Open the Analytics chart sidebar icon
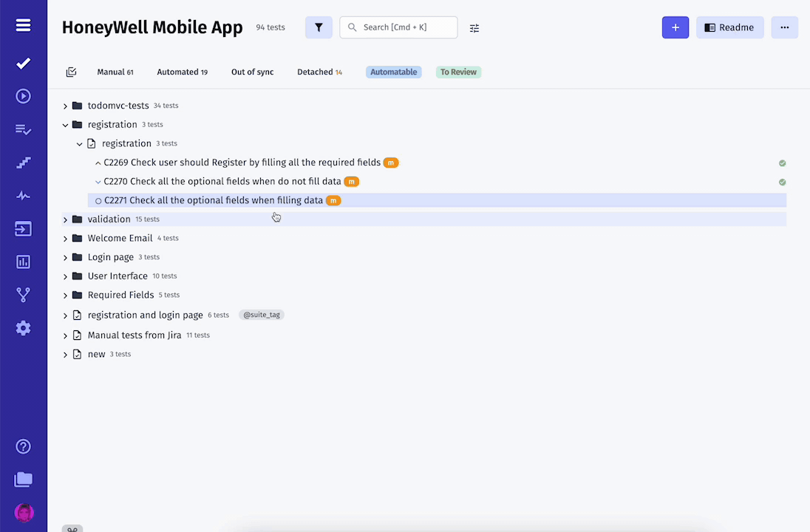Screen dimensions: 810x532 point(23,262)
